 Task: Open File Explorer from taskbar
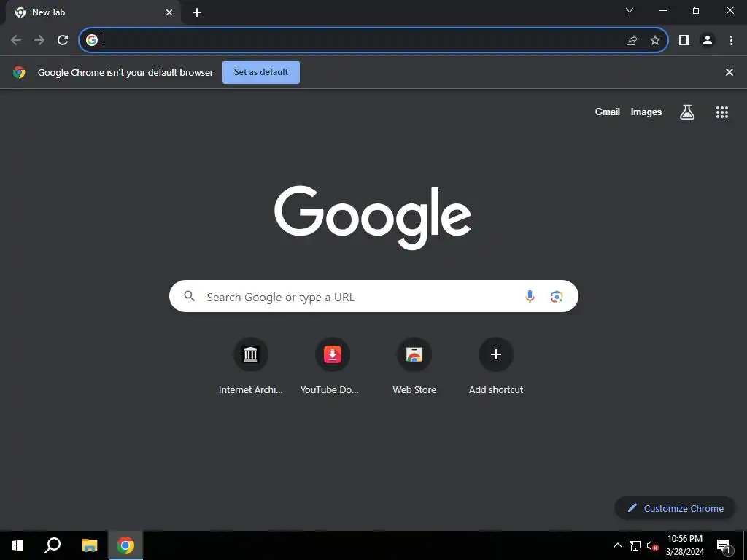(x=89, y=545)
